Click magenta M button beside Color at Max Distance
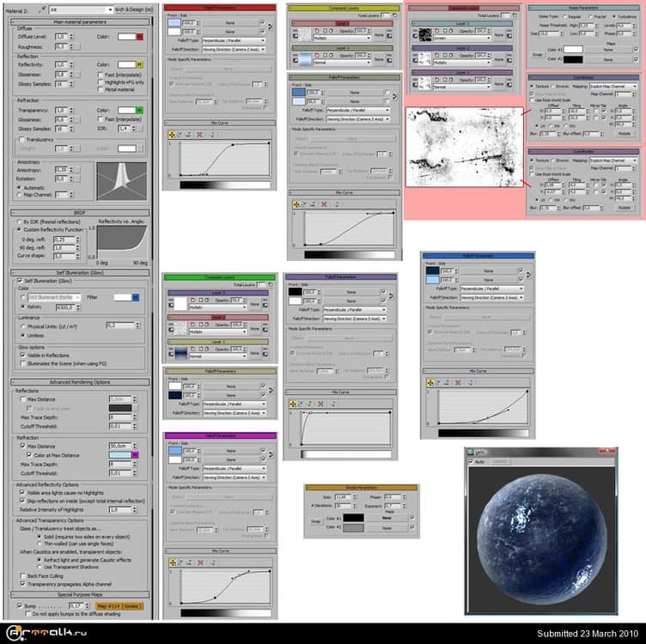 coord(135,454)
